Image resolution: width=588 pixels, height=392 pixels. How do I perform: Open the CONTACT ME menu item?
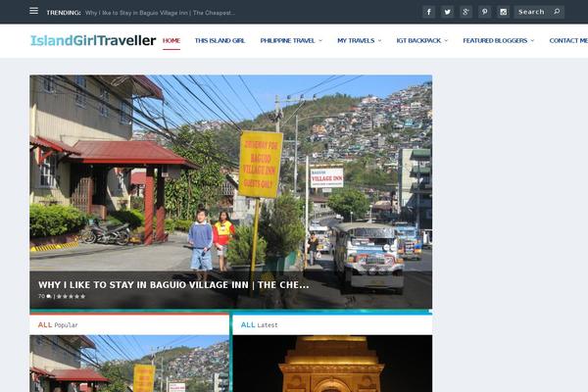568,40
